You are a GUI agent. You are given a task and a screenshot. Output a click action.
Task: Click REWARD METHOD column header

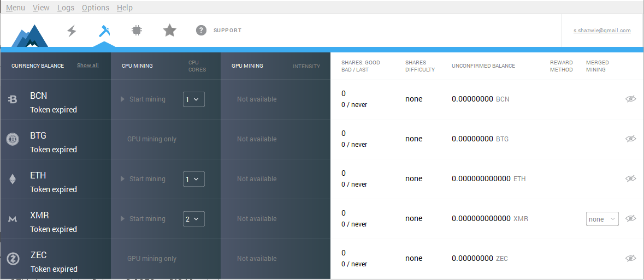pyautogui.click(x=562, y=66)
